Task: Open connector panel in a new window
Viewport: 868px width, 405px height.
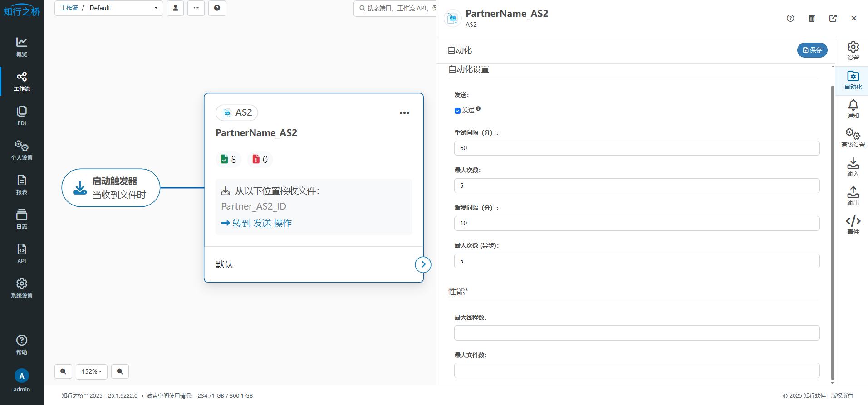Action: point(833,18)
